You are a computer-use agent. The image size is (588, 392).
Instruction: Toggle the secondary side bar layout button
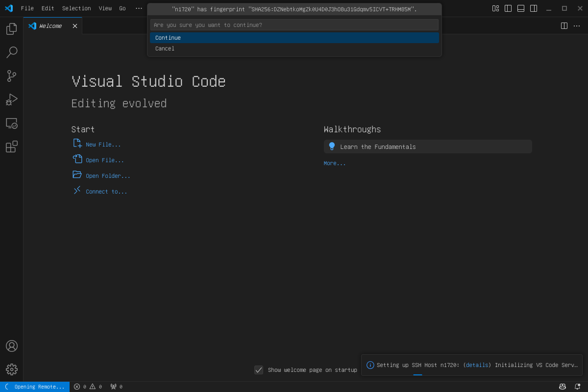pos(534,8)
